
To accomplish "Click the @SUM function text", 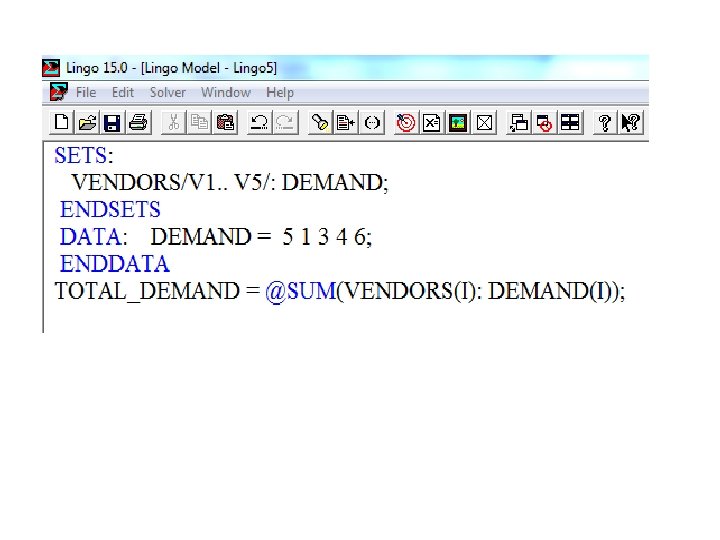I will [x=301, y=291].
